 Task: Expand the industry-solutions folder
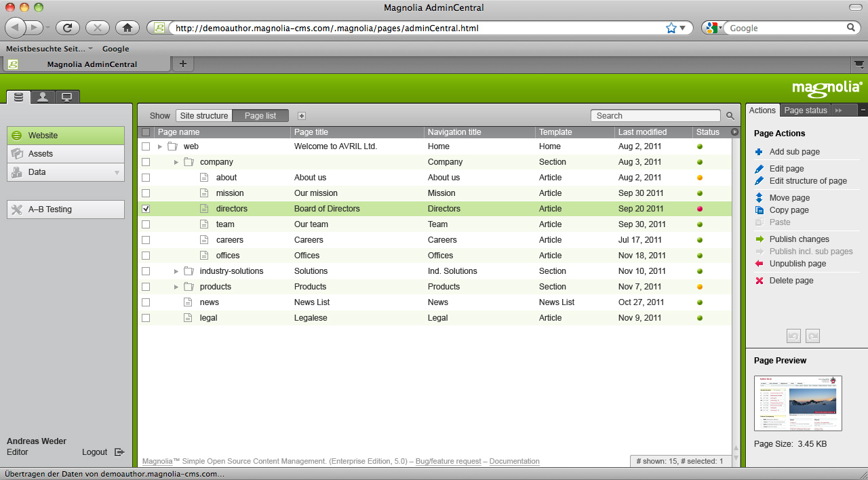[176, 271]
